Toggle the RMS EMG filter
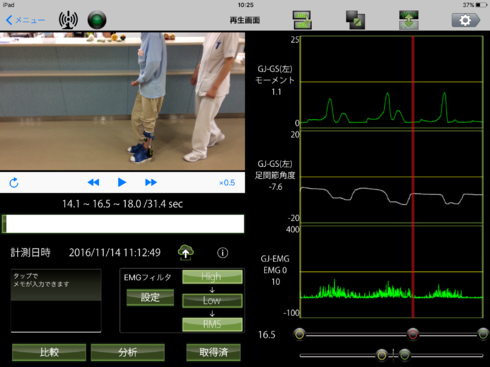490x367 pixels. (212, 324)
